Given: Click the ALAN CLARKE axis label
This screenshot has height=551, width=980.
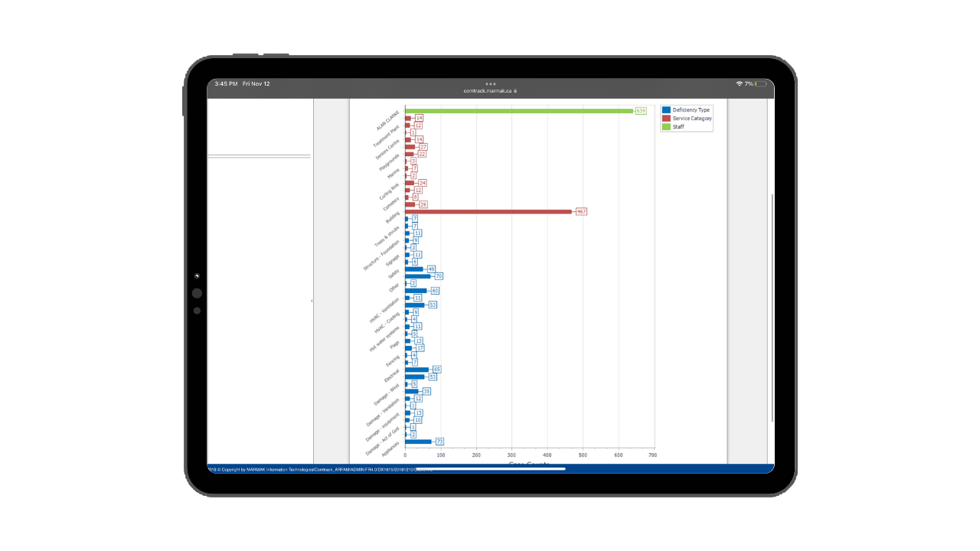Looking at the screenshot, I should (388, 120).
